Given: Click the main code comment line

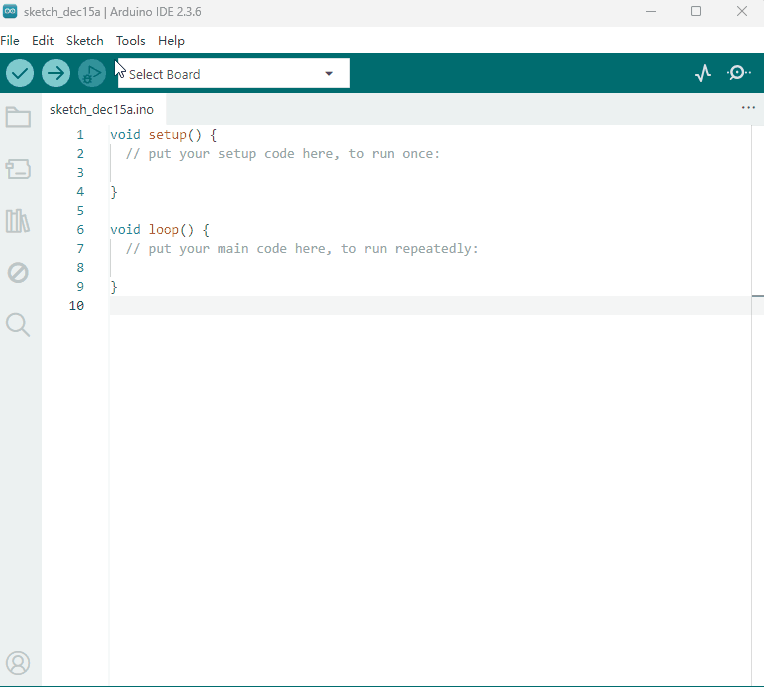Looking at the screenshot, I should pyautogui.click(x=302, y=249).
